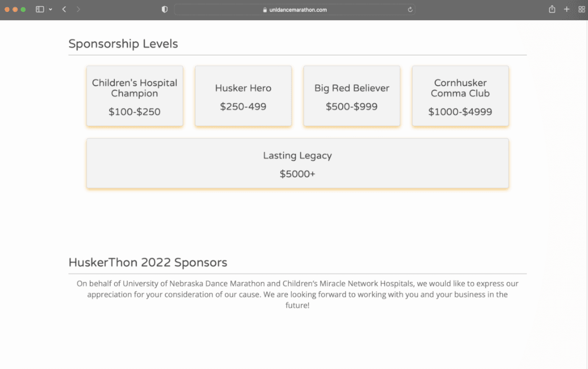The width and height of the screenshot is (588, 369).
Task: Select the Cornhusker Comma Club card
Action: click(460, 96)
